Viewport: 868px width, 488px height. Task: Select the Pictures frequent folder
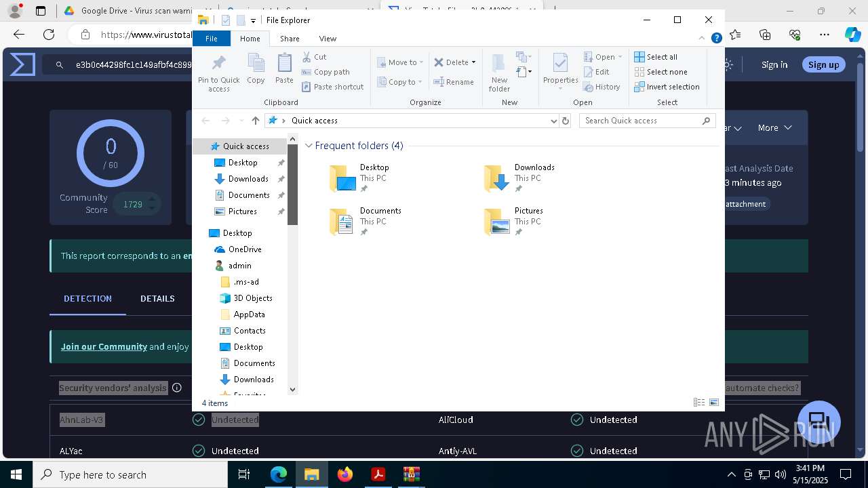click(514, 222)
